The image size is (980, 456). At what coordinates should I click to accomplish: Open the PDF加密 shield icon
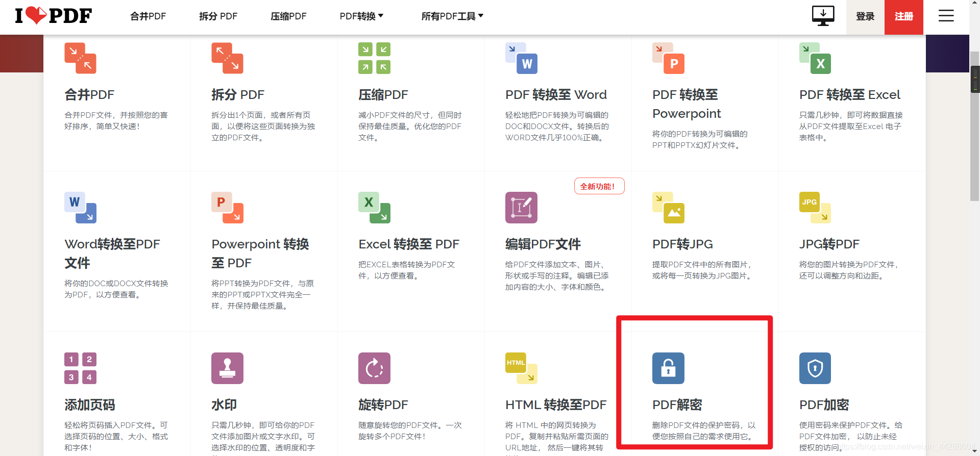[815, 368]
